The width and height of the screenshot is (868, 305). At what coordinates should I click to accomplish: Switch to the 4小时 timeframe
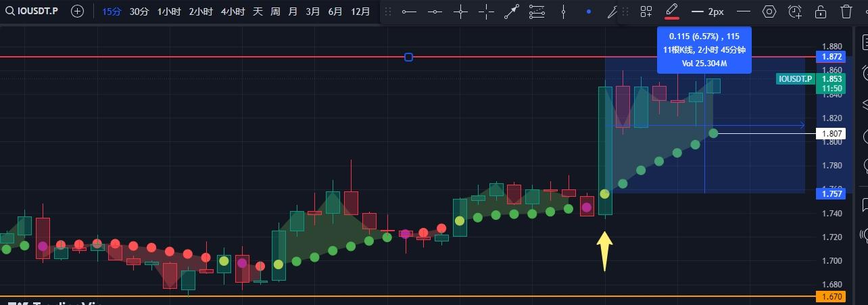coord(233,11)
